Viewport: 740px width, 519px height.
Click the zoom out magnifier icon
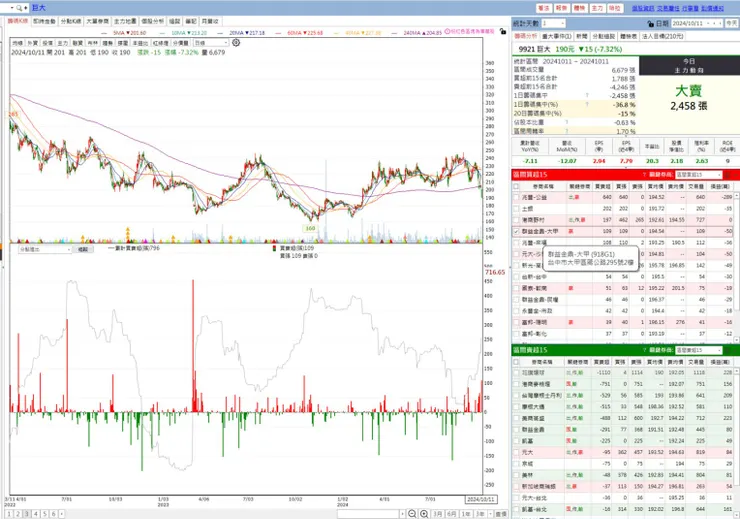(x=412, y=514)
